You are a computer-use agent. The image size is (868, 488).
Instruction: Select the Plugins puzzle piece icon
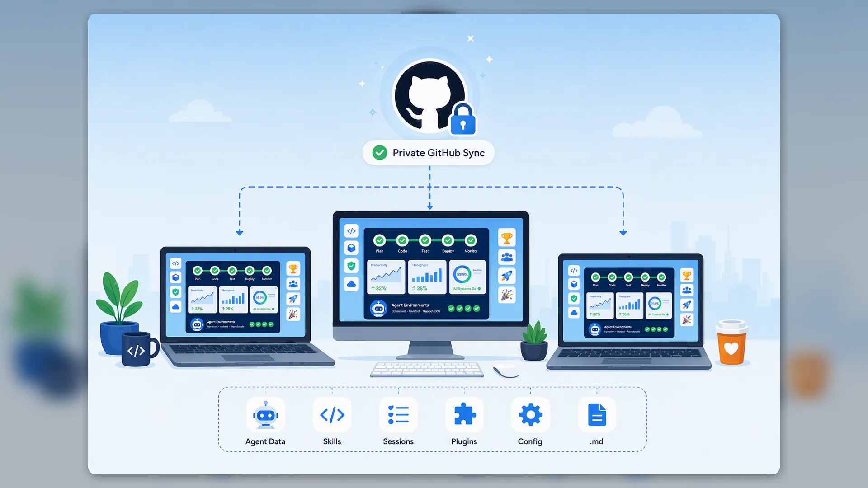pos(464,414)
